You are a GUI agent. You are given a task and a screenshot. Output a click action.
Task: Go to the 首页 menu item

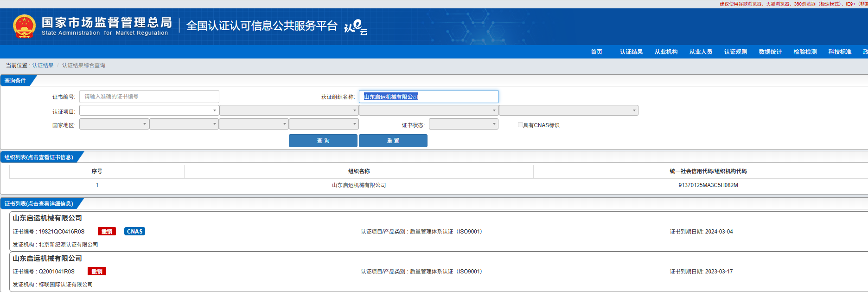pos(596,52)
